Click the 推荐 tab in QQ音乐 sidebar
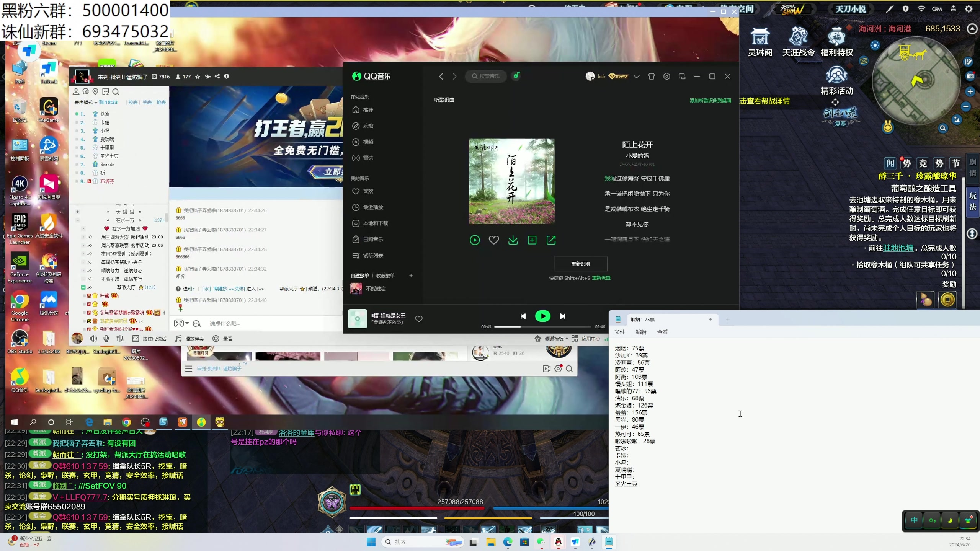980x551 pixels. (x=368, y=110)
